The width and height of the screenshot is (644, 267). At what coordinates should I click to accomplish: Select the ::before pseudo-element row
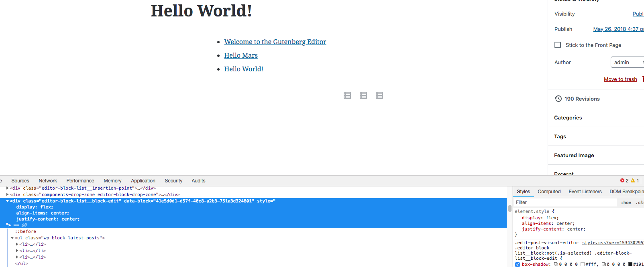[26, 231]
